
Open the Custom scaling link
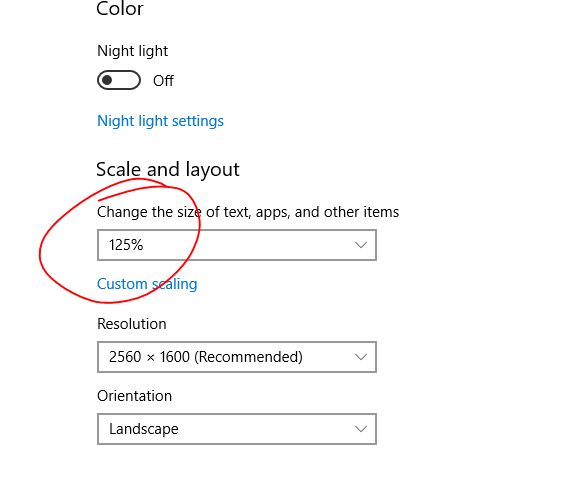147,284
